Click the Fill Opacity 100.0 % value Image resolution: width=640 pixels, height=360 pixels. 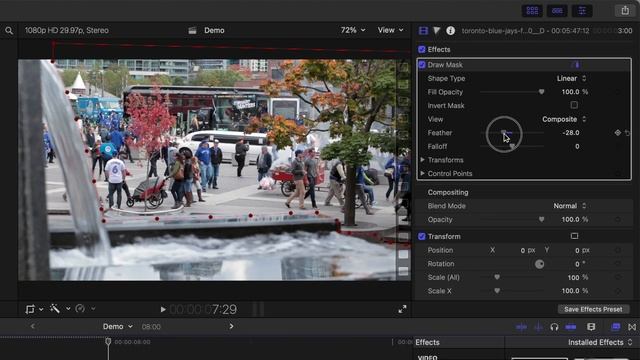pos(574,92)
